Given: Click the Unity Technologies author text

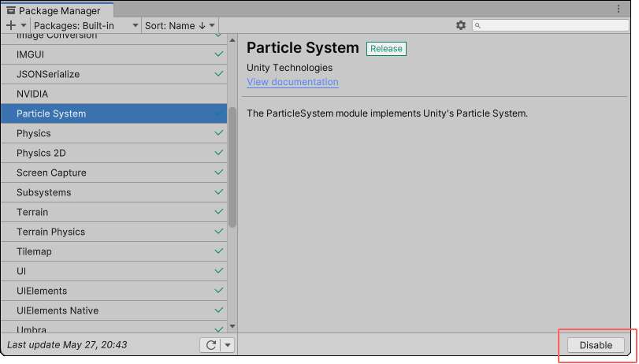Looking at the screenshot, I should pyautogui.click(x=289, y=68).
